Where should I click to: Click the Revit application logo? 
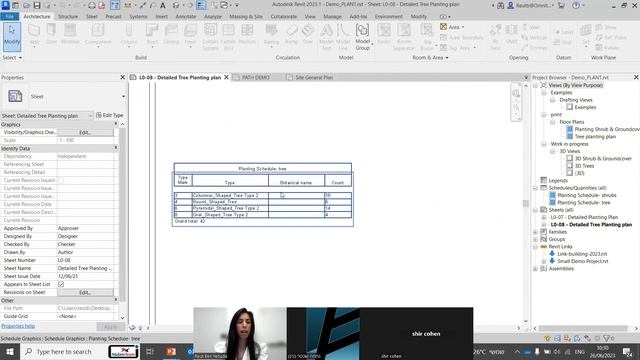click(5, 5)
